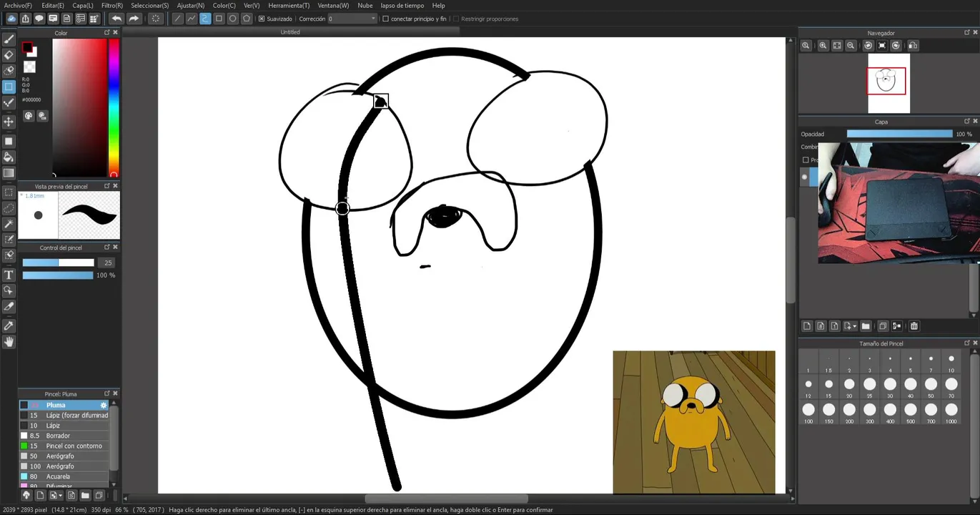Select the Brush tool in the left toolbar
The height and width of the screenshot is (515, 980).
[x=9, y=39]
